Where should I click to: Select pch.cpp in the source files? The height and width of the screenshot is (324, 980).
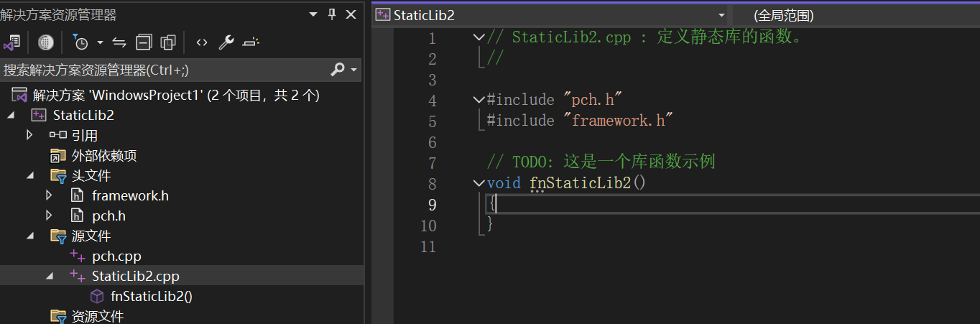click(116, 256)
